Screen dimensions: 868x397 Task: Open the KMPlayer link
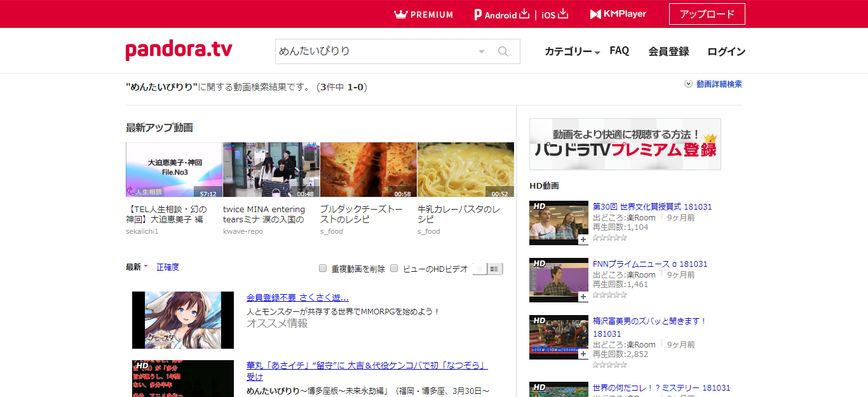(x=618, y=14)
